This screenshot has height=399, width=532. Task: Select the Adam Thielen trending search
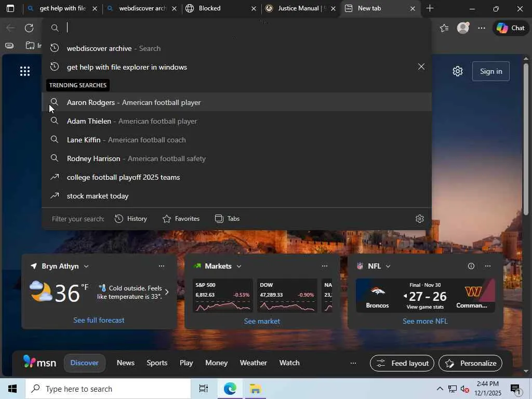236,121
